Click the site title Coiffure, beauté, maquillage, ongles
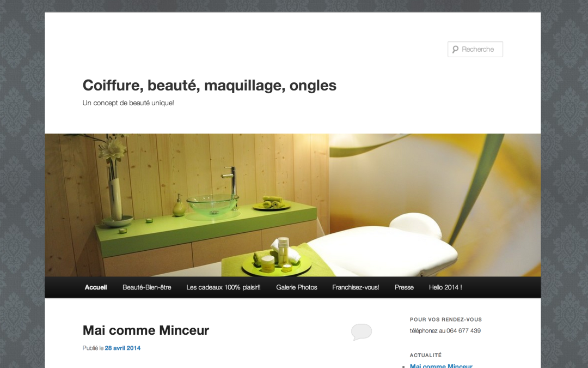This screenshot has width=588, height=368. pyautogui.click(x=209, y=85)
